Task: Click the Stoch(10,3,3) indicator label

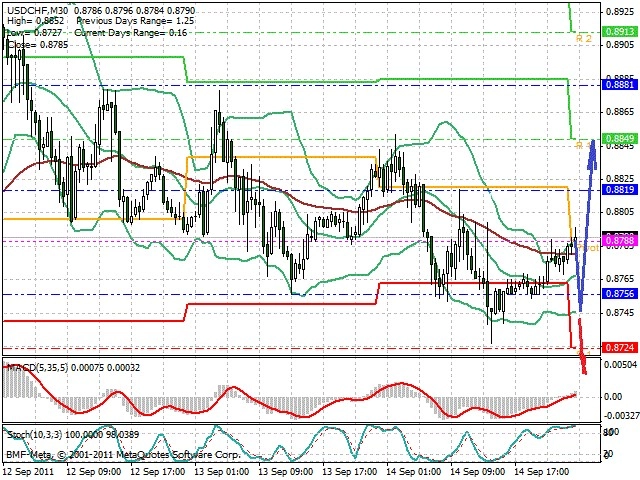Action: pyautogui.click(x=35, y=435)
